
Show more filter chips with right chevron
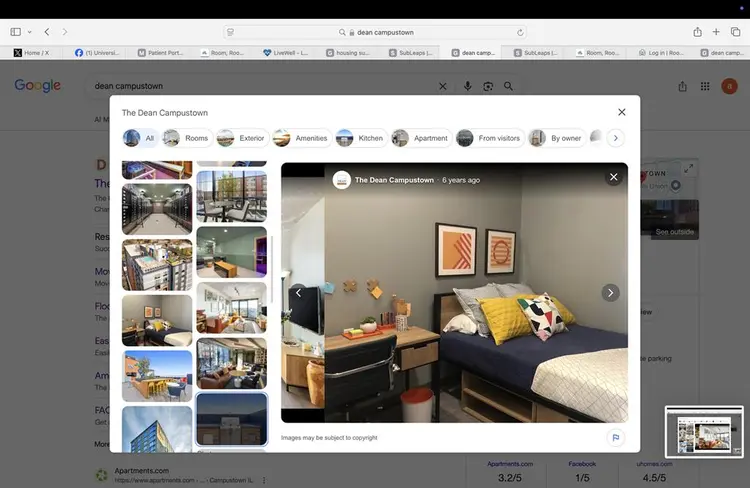616,138
